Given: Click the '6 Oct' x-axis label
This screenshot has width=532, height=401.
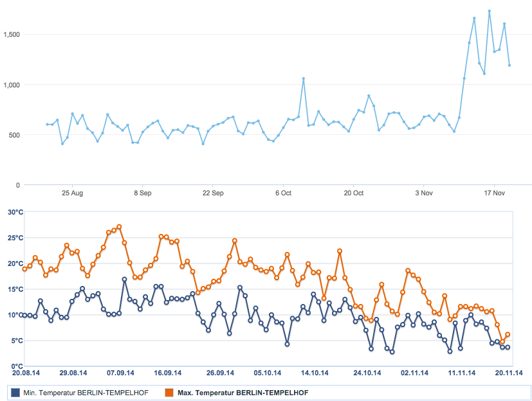Looking at the screenshot, I should [x=283, y=193].
